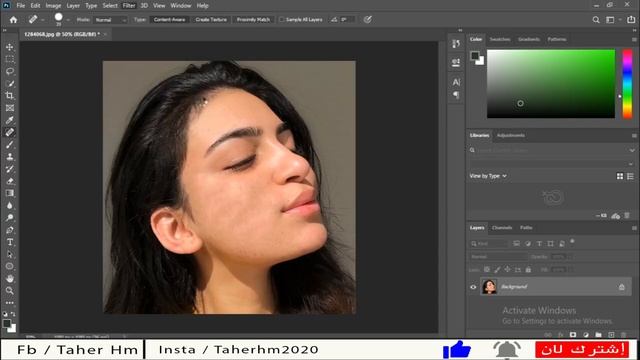Screen dimensions: 640x360
Task: Open the Select menu
Action: (x=110, y=6)
